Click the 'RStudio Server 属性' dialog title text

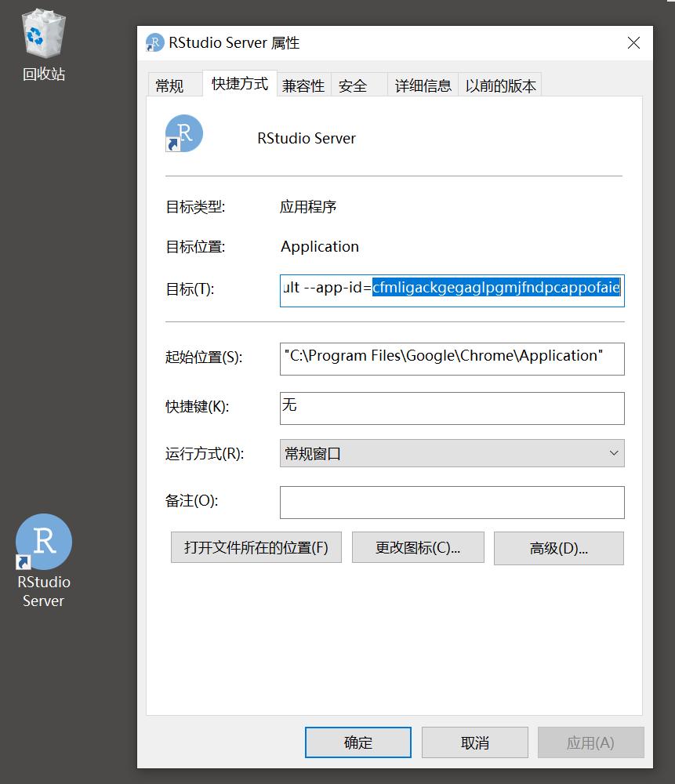click(x=234, y=43)
